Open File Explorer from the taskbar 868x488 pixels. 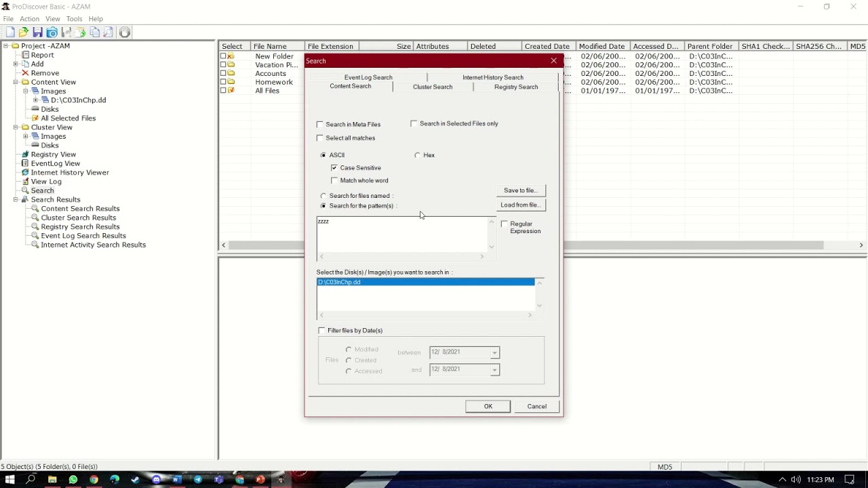52,480
